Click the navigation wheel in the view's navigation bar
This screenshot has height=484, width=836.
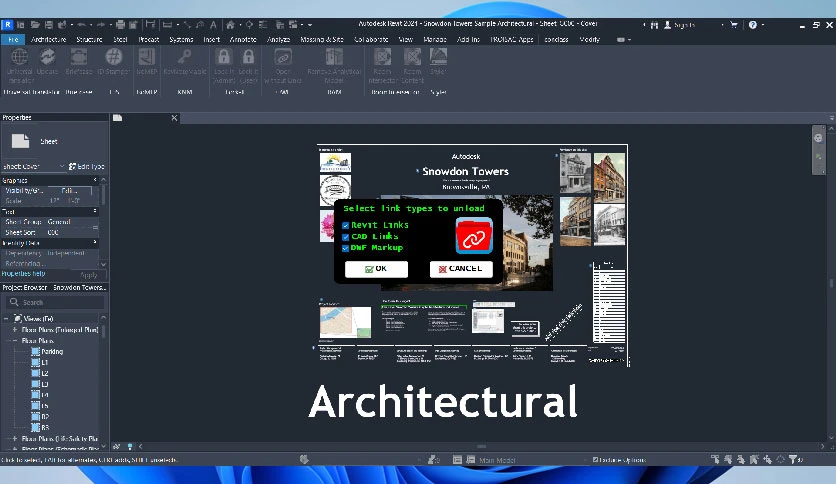tap(818, 138)
